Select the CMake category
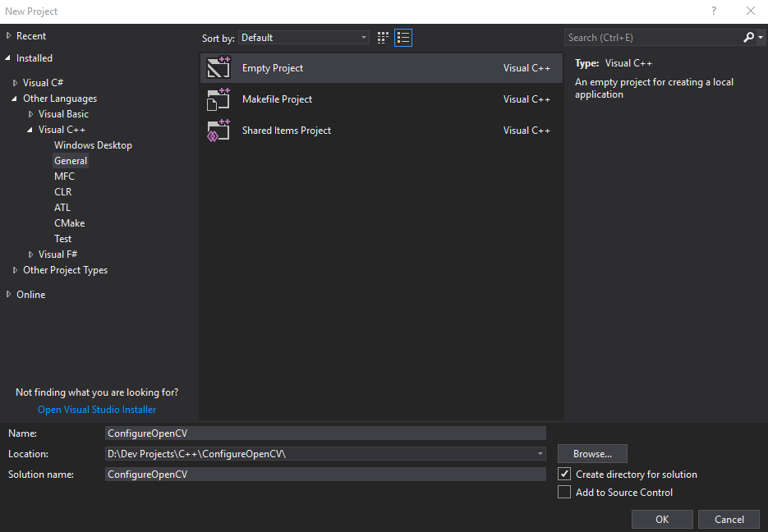The height and width of the screenshot is (532, 768). (69, 223)
